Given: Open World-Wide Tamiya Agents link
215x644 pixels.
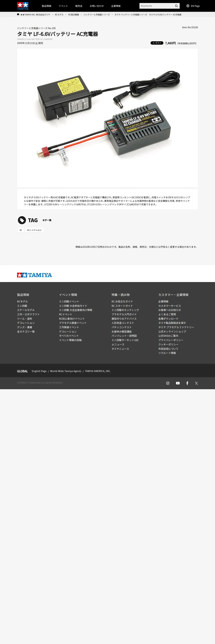Looking at the screenshot, I should click(66, 371).
